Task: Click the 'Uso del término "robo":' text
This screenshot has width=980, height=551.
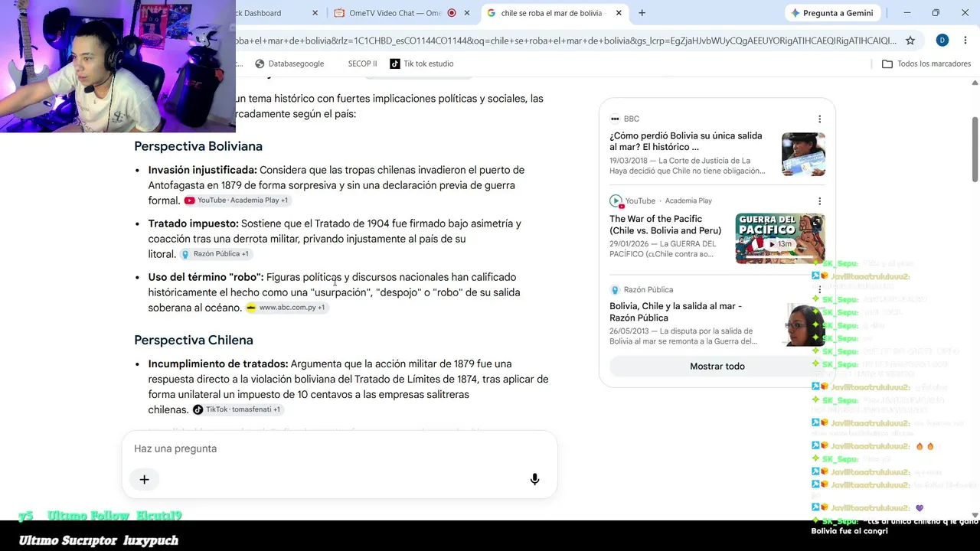Action: pyautogui.click(x=206, y=277)
